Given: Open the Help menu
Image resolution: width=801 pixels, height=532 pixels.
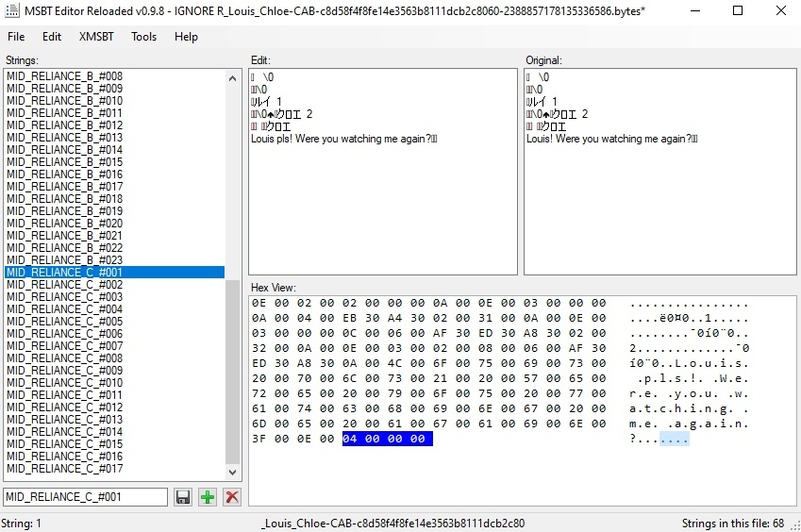Looking at the screenshot, I should (x=187, y=37).
